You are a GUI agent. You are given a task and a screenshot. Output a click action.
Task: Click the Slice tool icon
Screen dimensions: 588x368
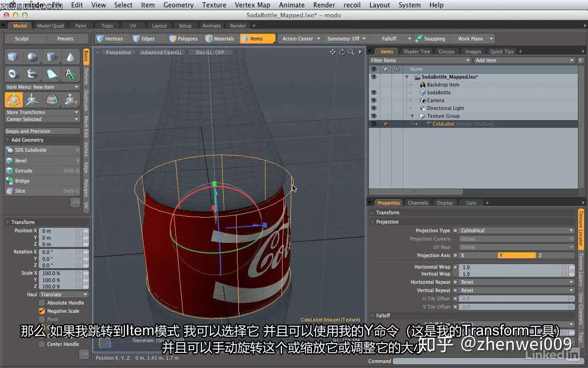[x=10, y=191]
